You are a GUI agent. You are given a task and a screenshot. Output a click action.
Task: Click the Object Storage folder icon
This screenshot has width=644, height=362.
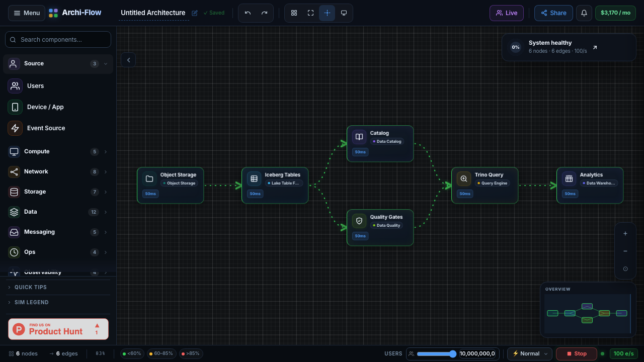[x=149, y=179]
